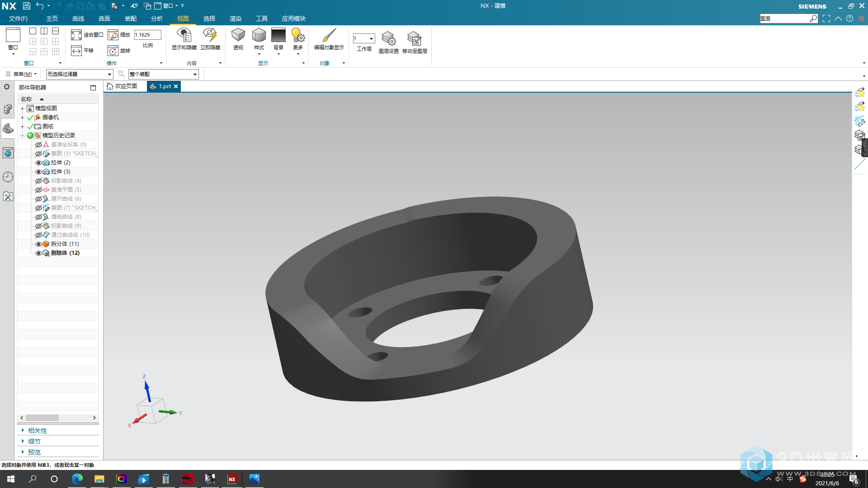Switch to the 应用模块 ribbon tab
Screen dimensions: 868x488
[x=294, y=19]
